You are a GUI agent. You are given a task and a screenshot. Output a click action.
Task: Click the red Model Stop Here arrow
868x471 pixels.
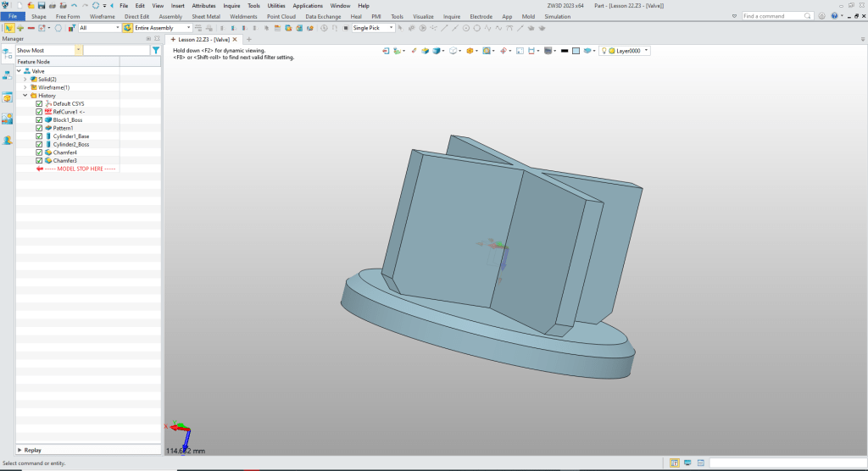tap(39, 169)
